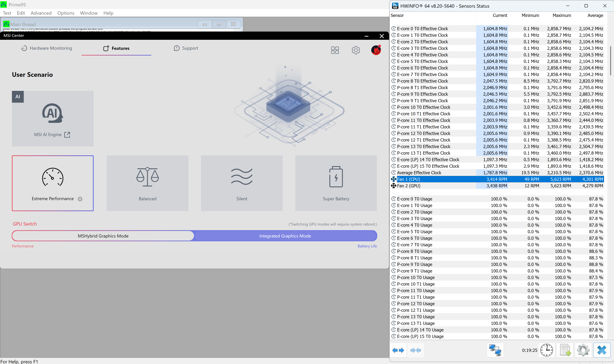Screen dimensions: 614x364
Task: Close HWiNFO sensors with blue X icon
Action: (602, 350)
